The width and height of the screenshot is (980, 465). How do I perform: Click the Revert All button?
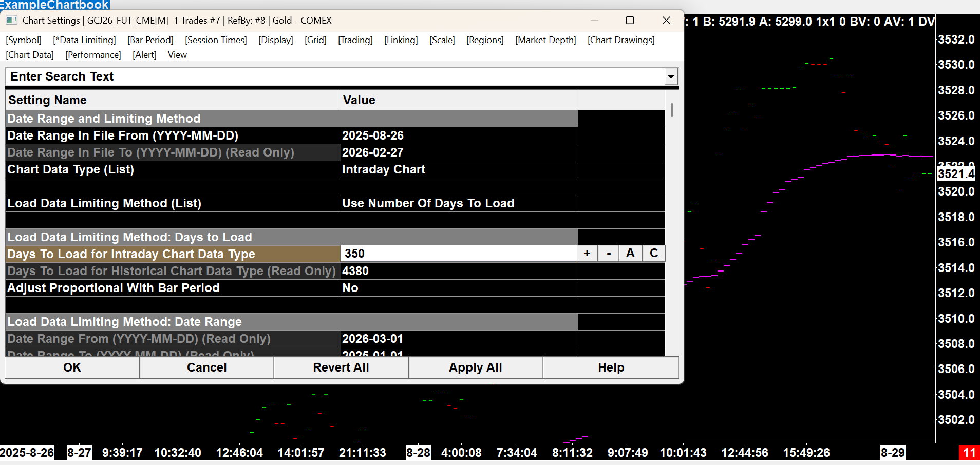[x=341, y=367]
